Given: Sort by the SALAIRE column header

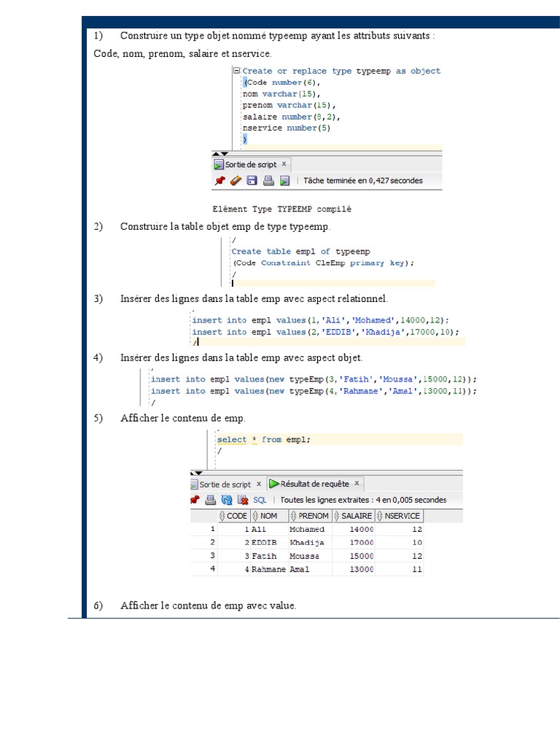Looking at the screenshot, I should tap(354, 516).
